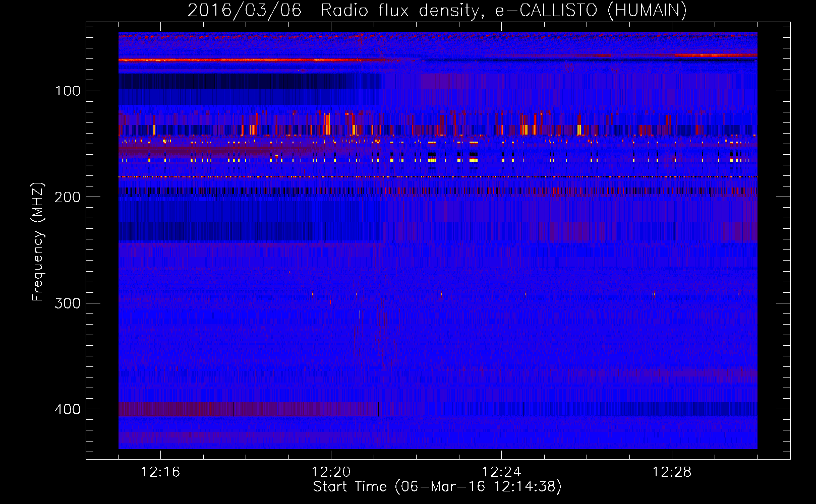816x504 pixels.
Task: Click the '300' frequency tick label
Action: tap(68, 303)
